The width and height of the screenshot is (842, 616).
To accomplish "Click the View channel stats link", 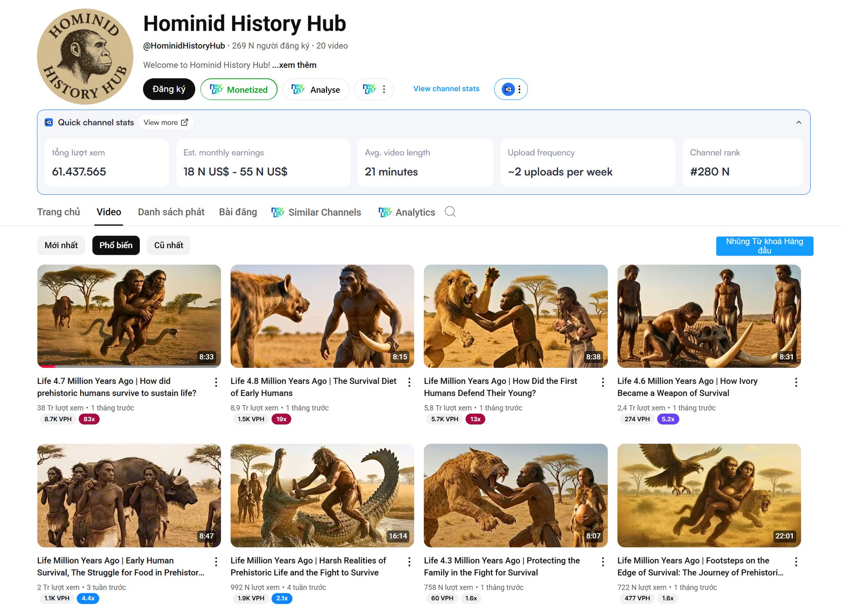I will pos(446,89).
